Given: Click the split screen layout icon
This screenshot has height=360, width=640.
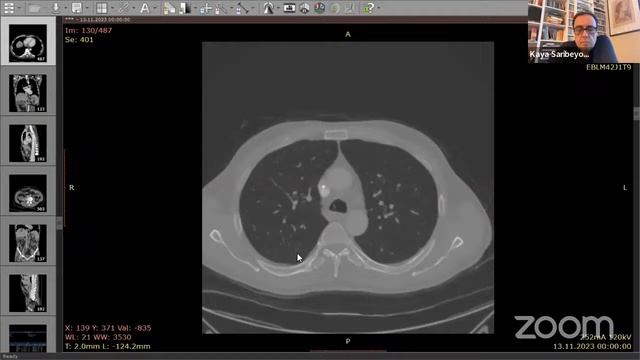Looking at the screenshot, I should click(x=102, y=8).
